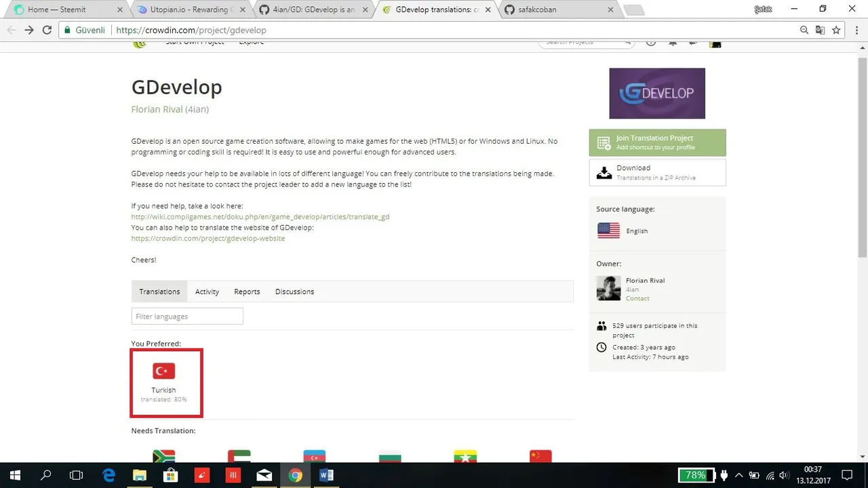Click the Florian Rival (4ian) author link
868x488 pixels.
pyautogui.click(x=170, y=109)
